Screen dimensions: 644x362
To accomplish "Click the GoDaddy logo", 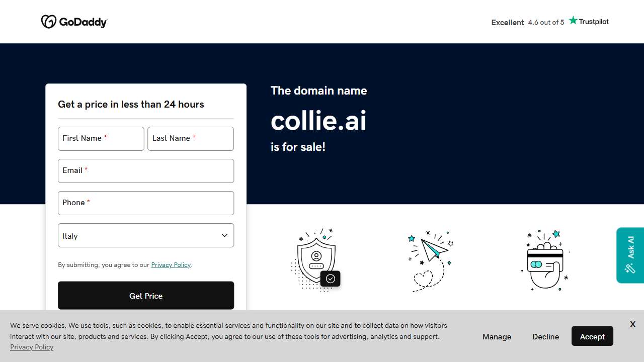I will (x=74, y=21).
